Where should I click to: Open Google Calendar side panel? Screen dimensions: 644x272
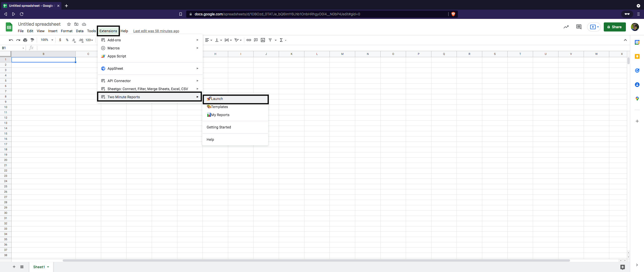[637, 42]
